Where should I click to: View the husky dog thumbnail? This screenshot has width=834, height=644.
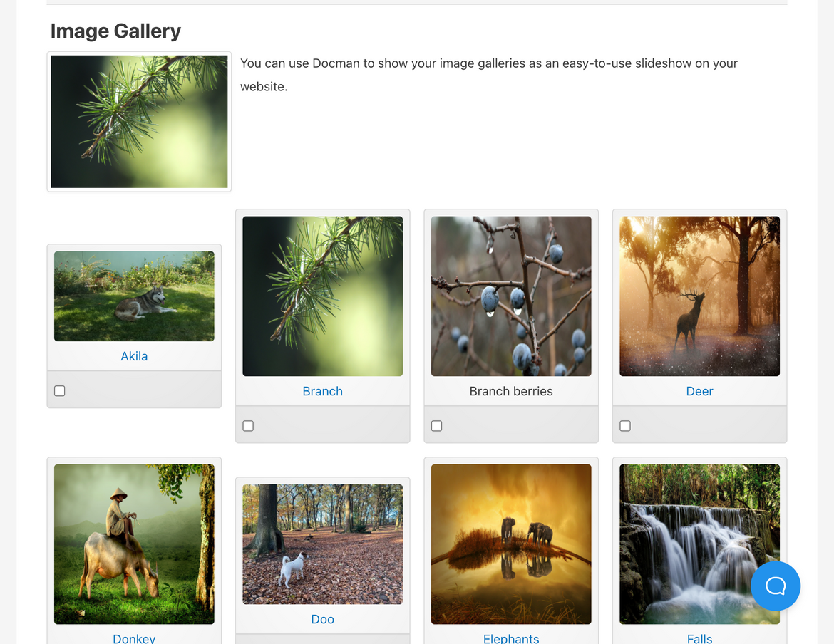pos(134,296)
